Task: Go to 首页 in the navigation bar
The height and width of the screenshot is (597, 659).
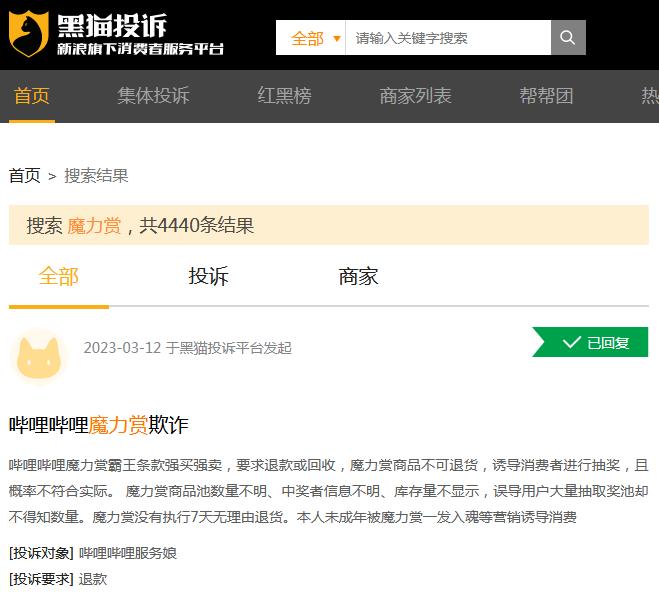Action: (32, 96)
